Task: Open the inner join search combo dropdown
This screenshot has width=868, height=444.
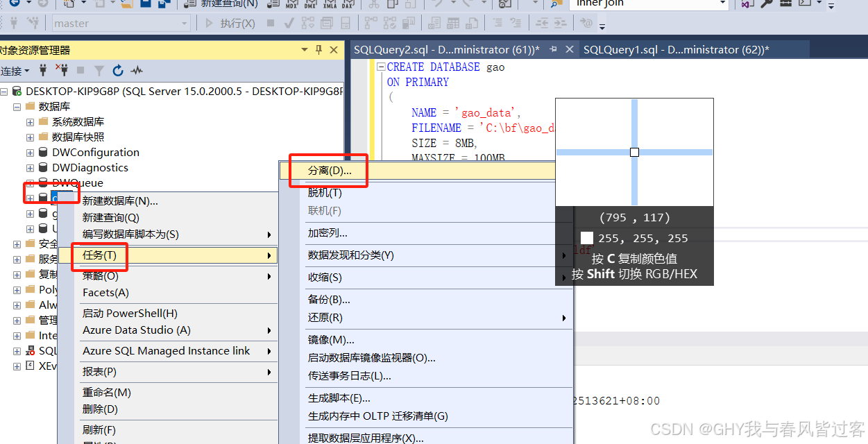Action: coord(722,3)
